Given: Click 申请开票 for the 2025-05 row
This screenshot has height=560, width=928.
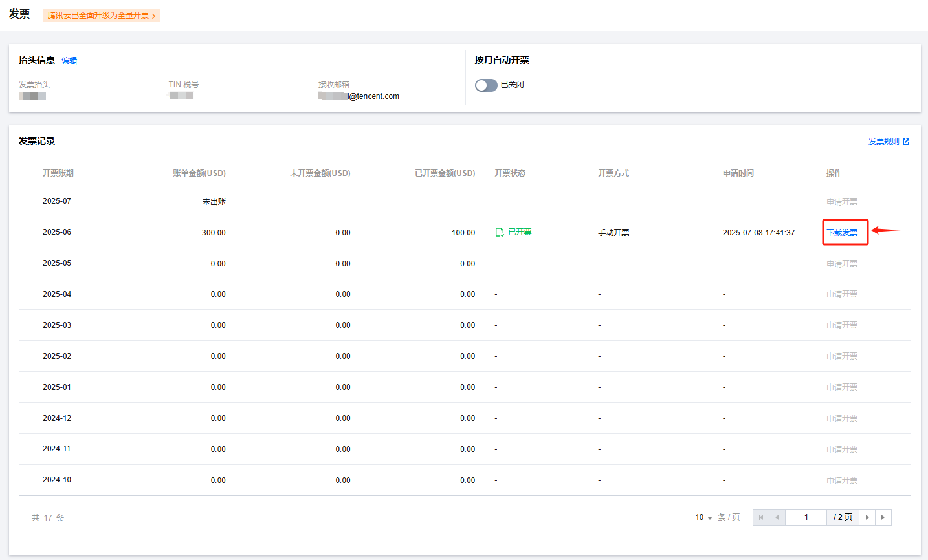Looking at the screenshot, I should tap(841, 264).
